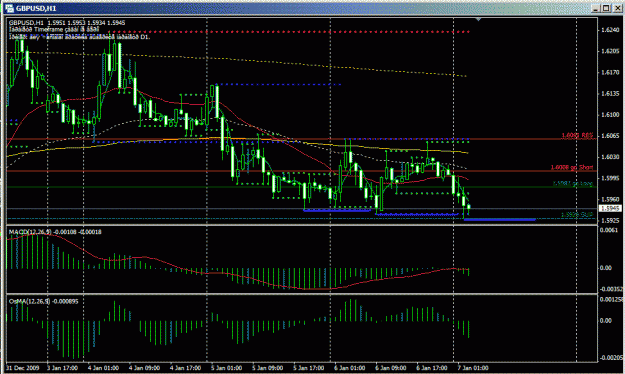Image resolution: width=625 pixels, height=374 pixels.
Task: Click the 1.5925 price scale label
Action: [610, 220]
